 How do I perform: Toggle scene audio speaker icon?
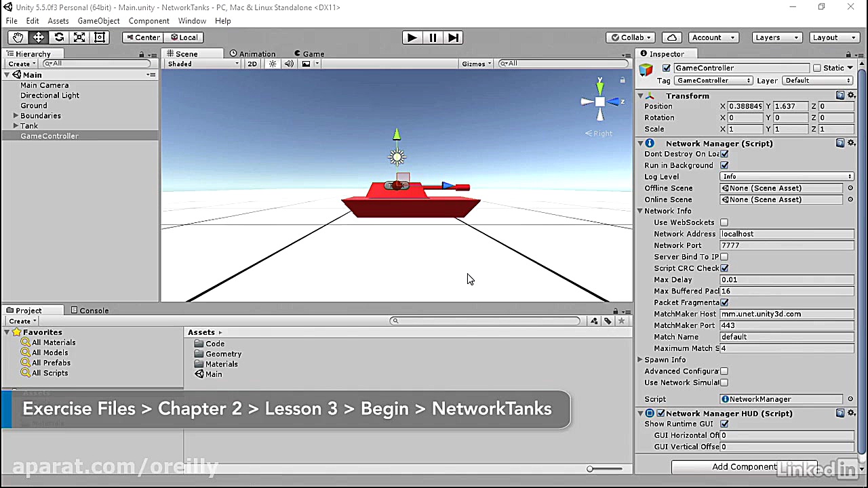pyautogui.click(x=289, y=64)
